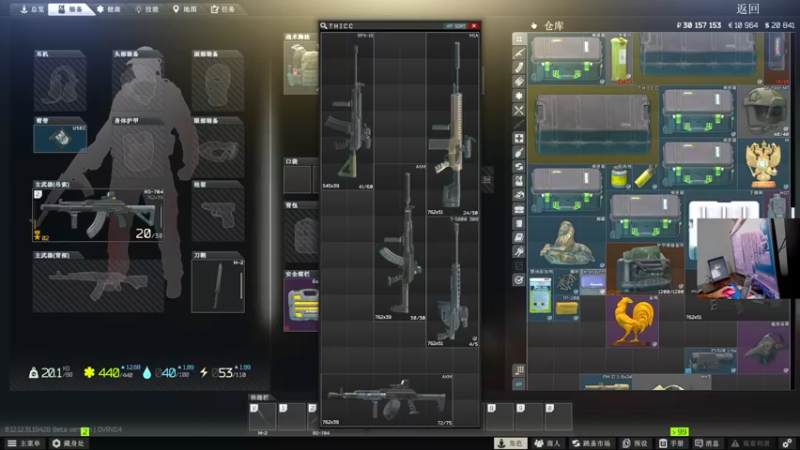Open the 技能 skills tab

(x=147, y=9)
